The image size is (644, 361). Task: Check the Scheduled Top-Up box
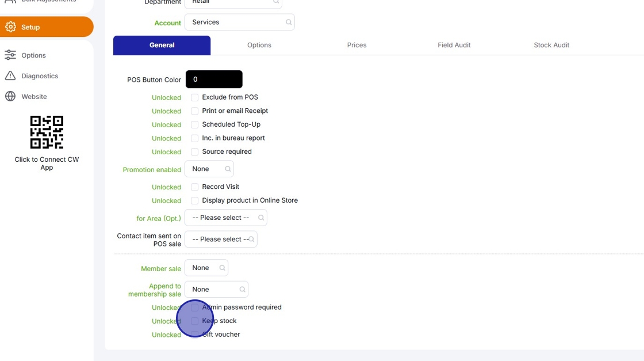pos(195,124)
